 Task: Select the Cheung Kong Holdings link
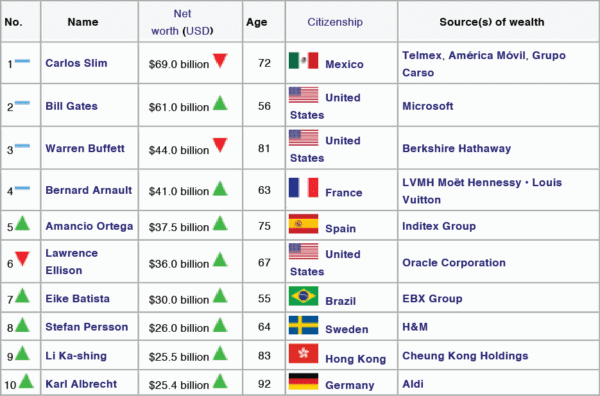[465, 356]
